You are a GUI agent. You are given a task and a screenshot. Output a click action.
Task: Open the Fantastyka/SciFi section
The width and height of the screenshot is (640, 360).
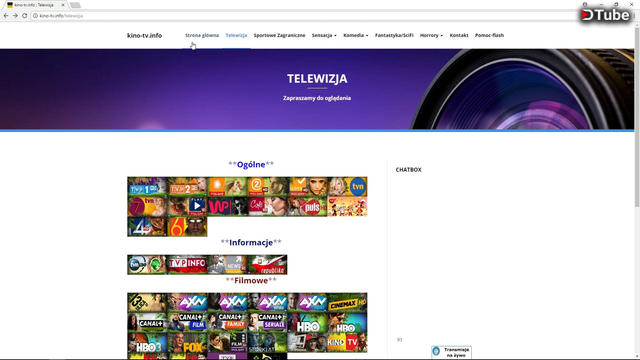click(x=394, y=36)
